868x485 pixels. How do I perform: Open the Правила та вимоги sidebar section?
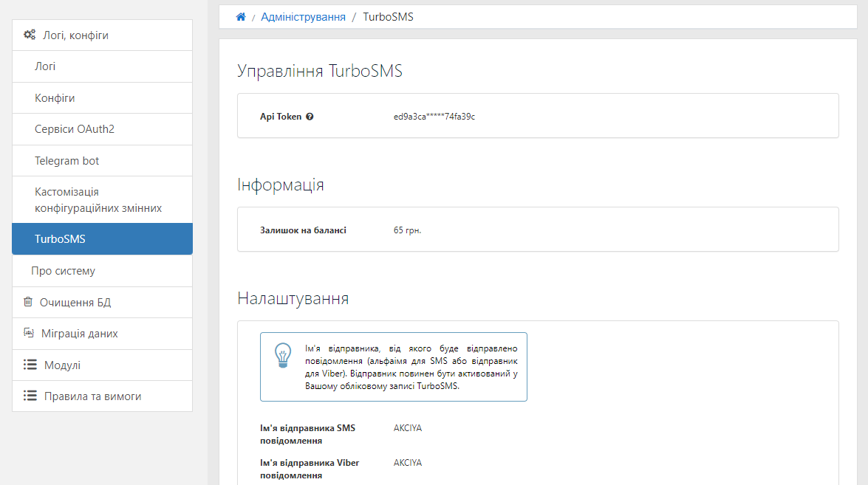click(x=103, y=396)
